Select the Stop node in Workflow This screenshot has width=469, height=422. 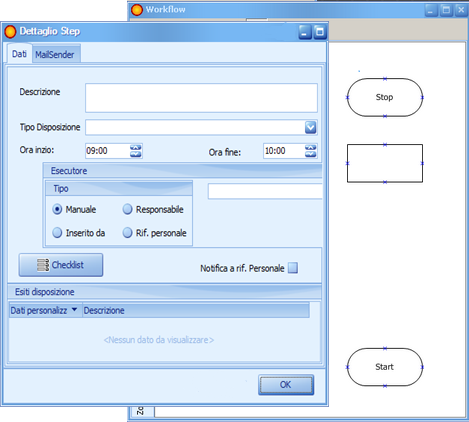[385, 97]
